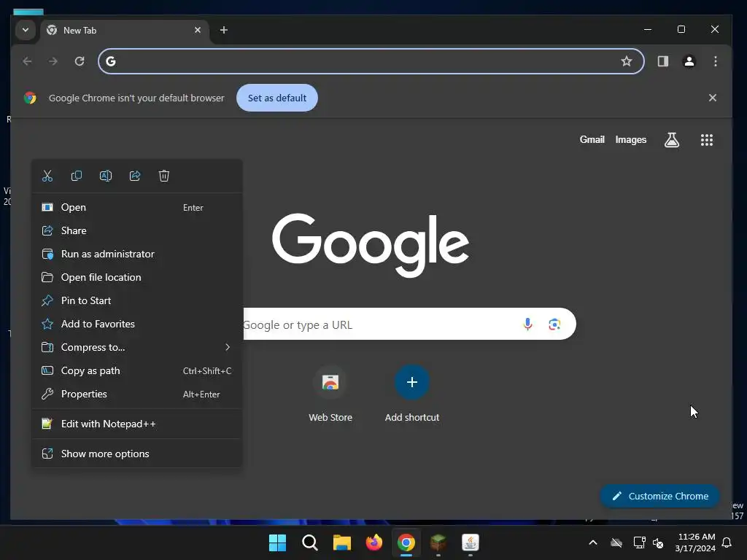Open network status tray icon
Image resolution: width=747 pixels, height=560 pixels.
click(x=639, y=542)
